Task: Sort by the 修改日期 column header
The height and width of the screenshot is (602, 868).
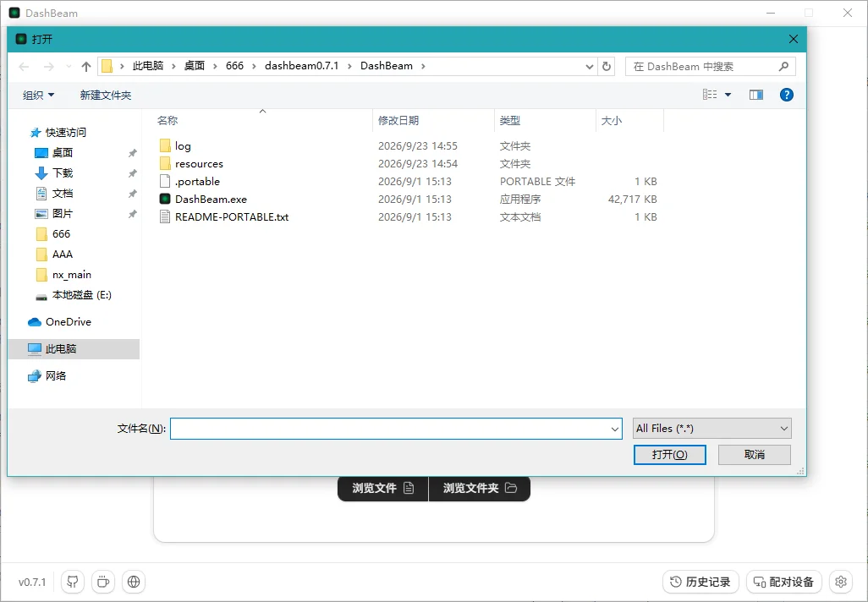Action: pos(398,121)
